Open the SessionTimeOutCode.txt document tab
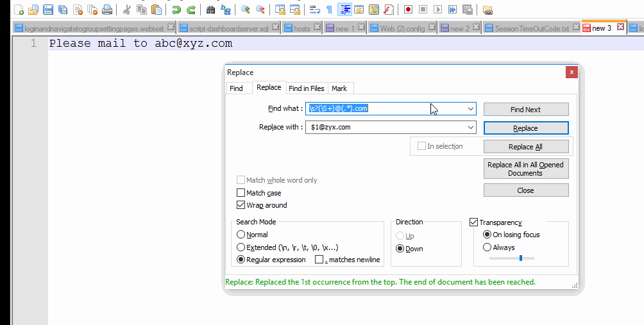 532,28
